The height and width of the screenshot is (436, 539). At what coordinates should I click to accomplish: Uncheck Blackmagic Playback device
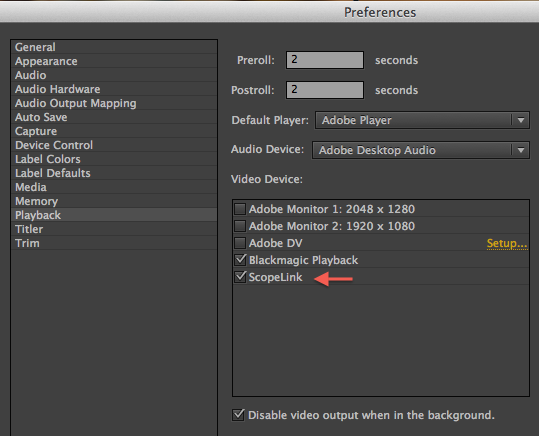click(x=240, y=260)
